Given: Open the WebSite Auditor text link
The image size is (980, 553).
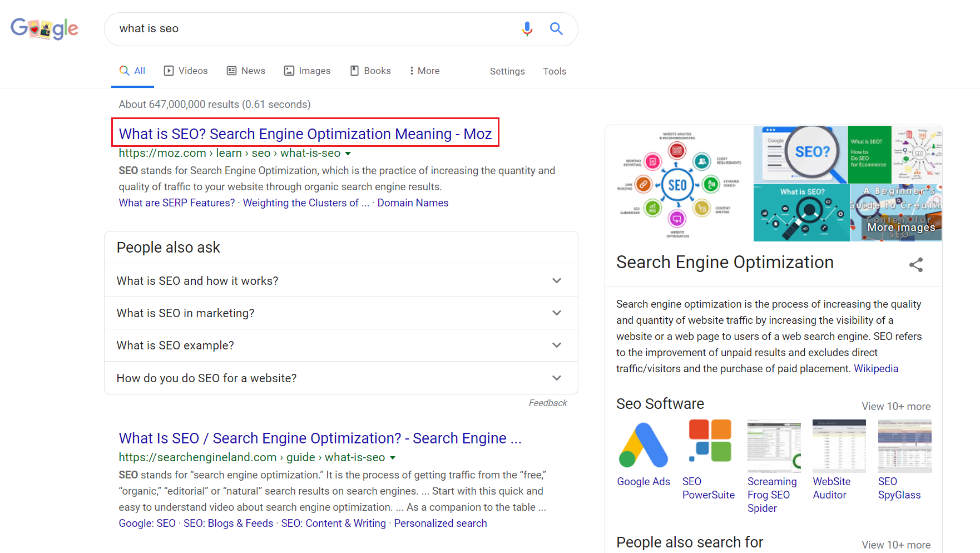Looking at the screenshot, I should click(x=831, y=488).
